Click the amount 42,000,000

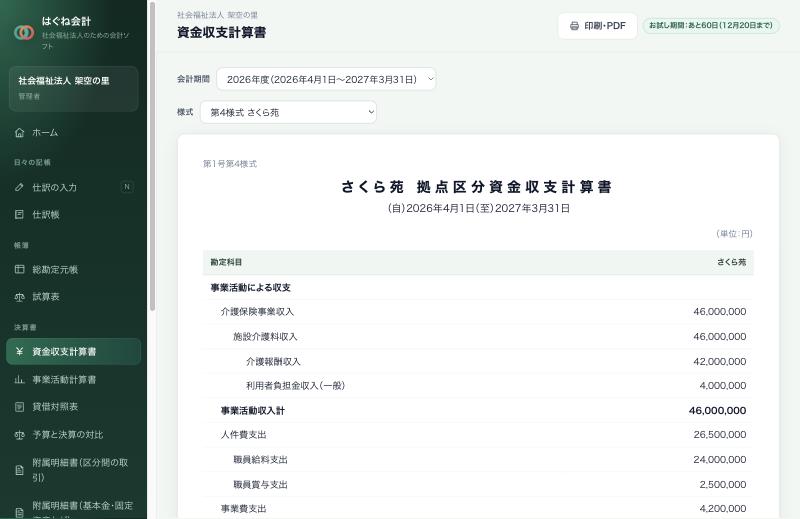tap(719, 361)
